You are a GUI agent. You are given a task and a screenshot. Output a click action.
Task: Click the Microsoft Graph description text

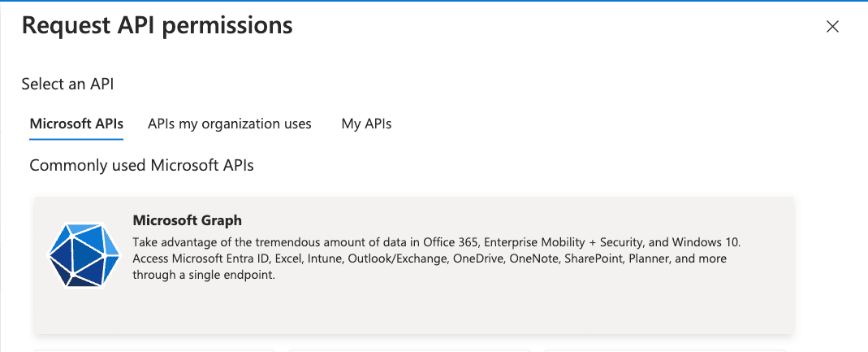coord(437,259)
